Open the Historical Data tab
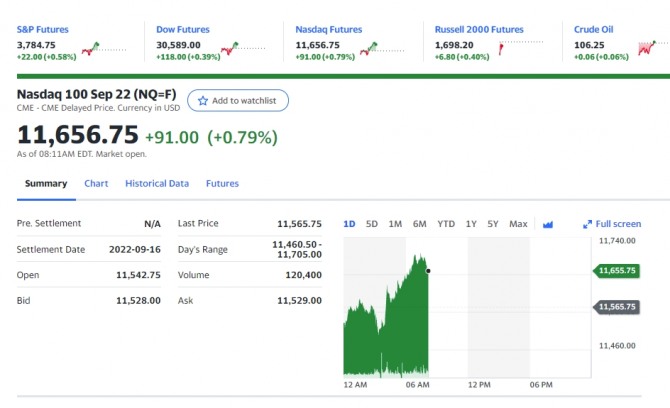Screen dimensions: 670x408 (157, 184)
